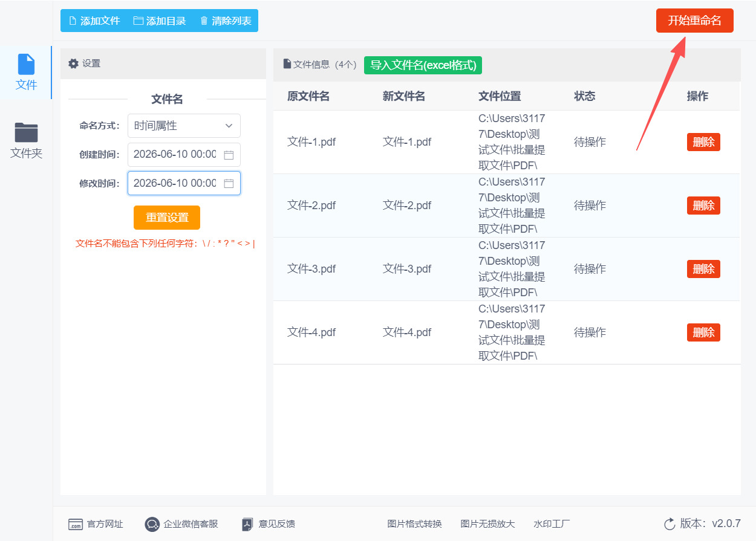The image size is (756, 541).
Task: Open the calendar icon in 创建时间 field
Action: point(229,155)
